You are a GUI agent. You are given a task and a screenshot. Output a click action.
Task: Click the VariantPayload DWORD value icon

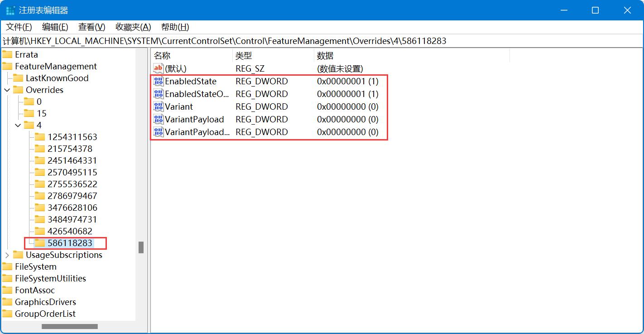point(159,120)
